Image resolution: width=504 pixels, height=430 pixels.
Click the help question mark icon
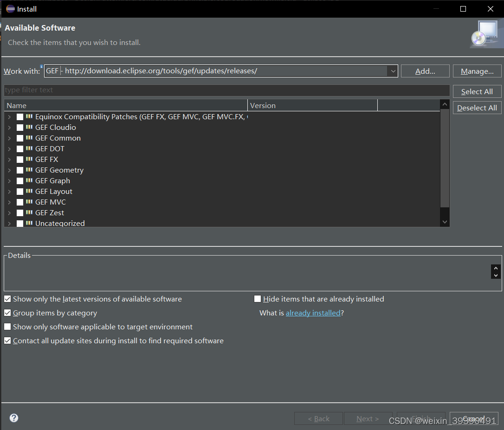tap(14, 418)
